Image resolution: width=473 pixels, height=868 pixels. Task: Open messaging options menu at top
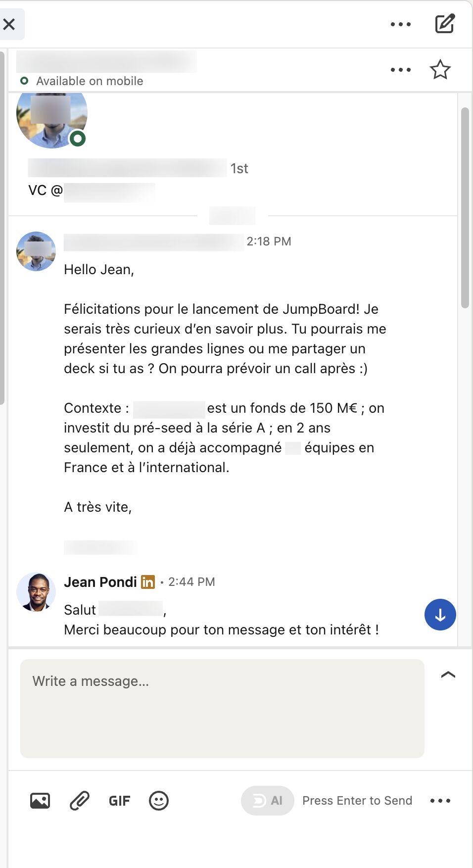pyautogui.click(x=400, y=24)
